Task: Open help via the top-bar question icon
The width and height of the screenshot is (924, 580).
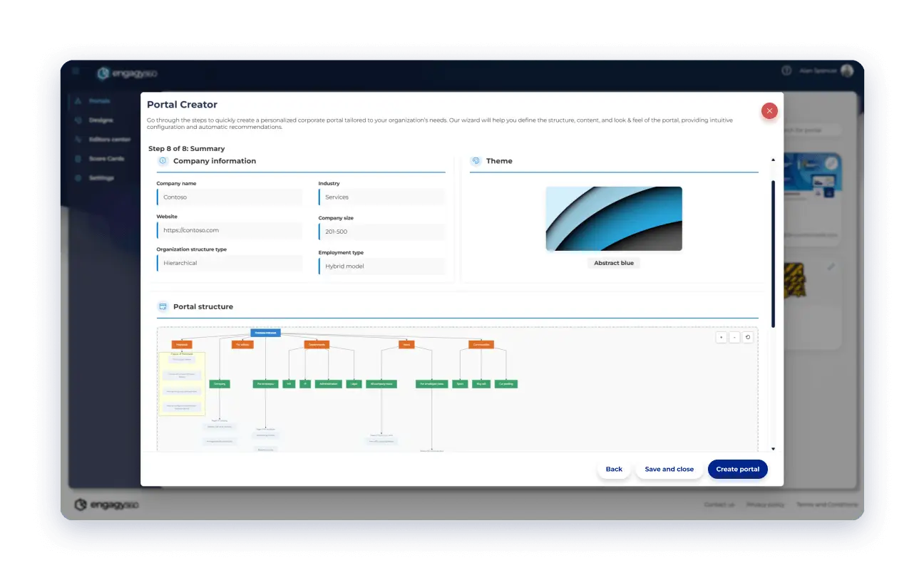Action: point(786,71)
